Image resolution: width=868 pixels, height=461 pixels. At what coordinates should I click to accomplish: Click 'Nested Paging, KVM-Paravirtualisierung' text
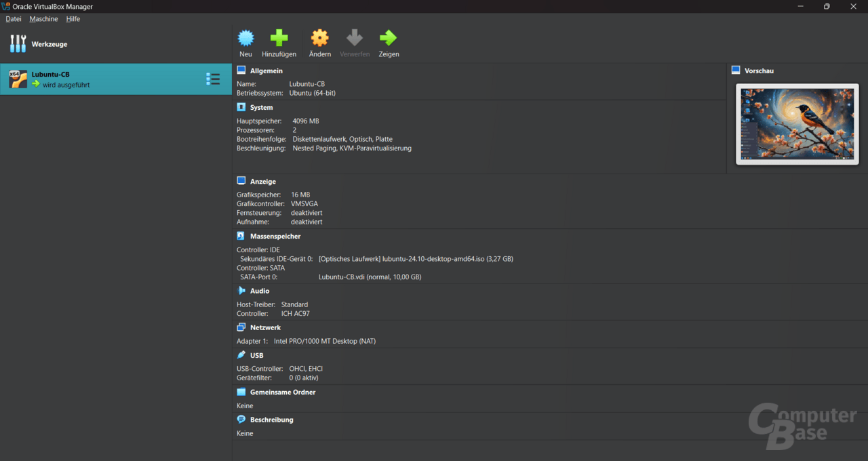[x=352, y=148]
